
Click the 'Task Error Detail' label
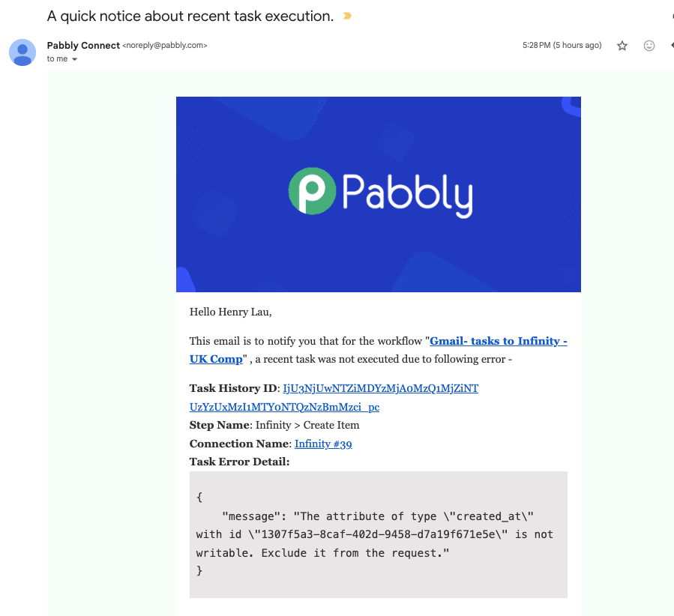click(x=239, y=462)
